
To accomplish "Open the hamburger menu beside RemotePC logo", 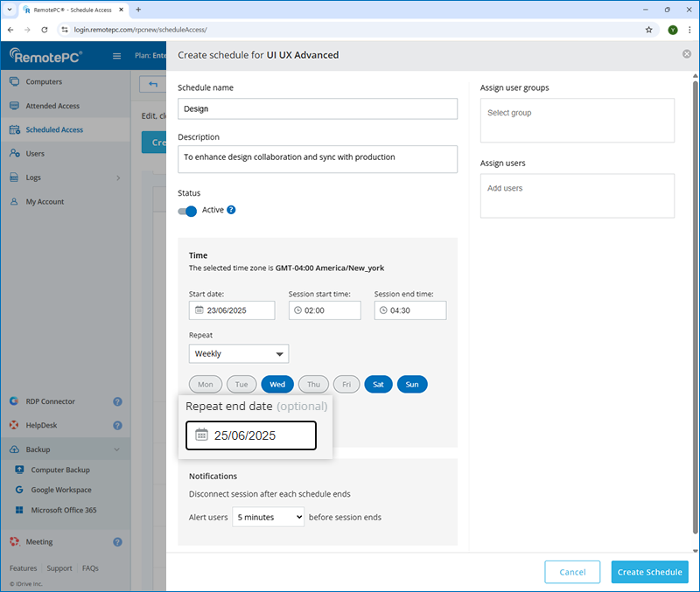I will pyautogui.click(x=116, y=56).
